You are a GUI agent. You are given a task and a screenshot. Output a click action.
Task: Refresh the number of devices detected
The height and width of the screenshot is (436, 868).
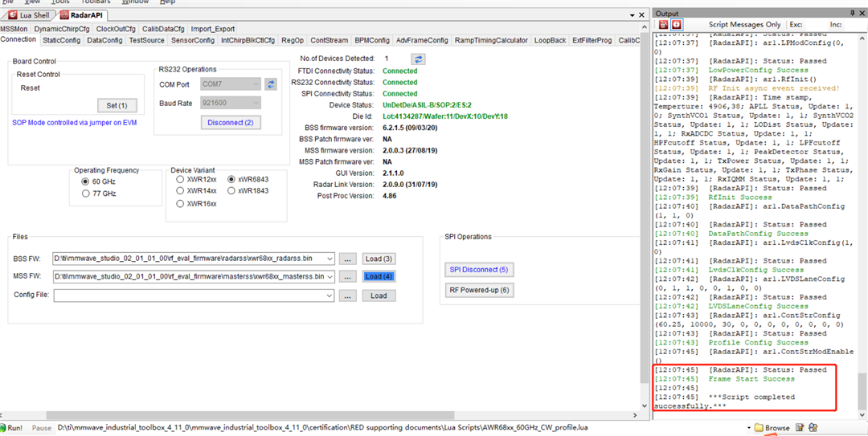[418, 59]
